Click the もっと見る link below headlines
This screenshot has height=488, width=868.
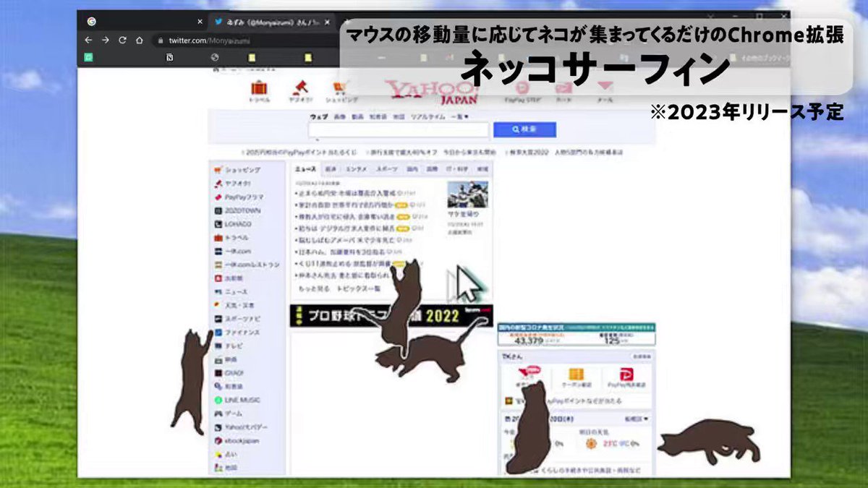click(x=314, y=288)
